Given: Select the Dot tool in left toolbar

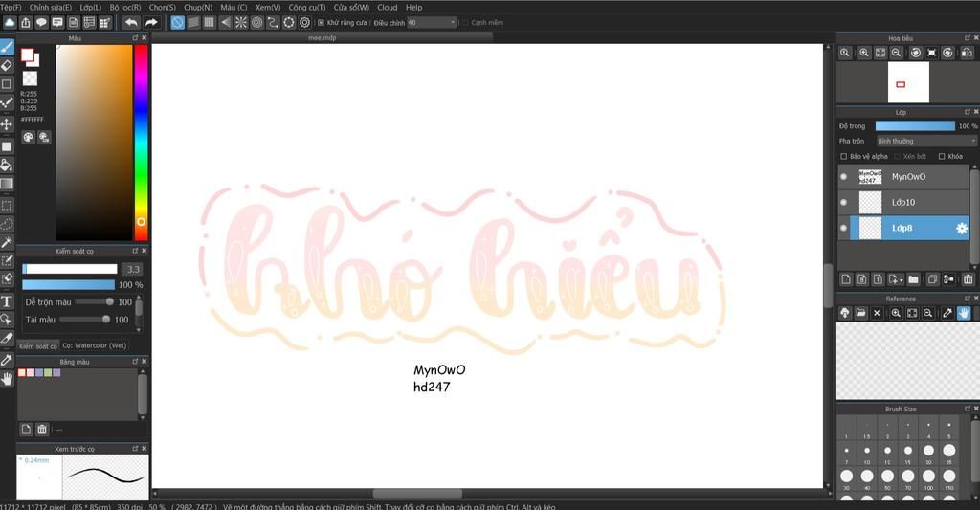Looking at the screenshot, I should pos(7,102).
